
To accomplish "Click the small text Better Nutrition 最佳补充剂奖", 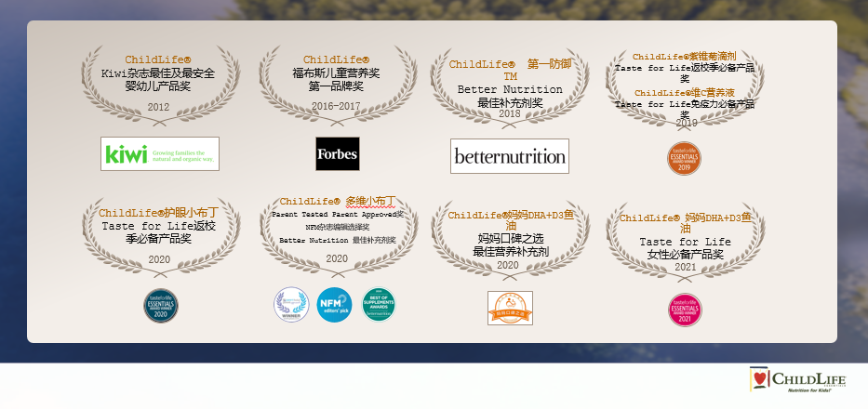I will point(338,240).
